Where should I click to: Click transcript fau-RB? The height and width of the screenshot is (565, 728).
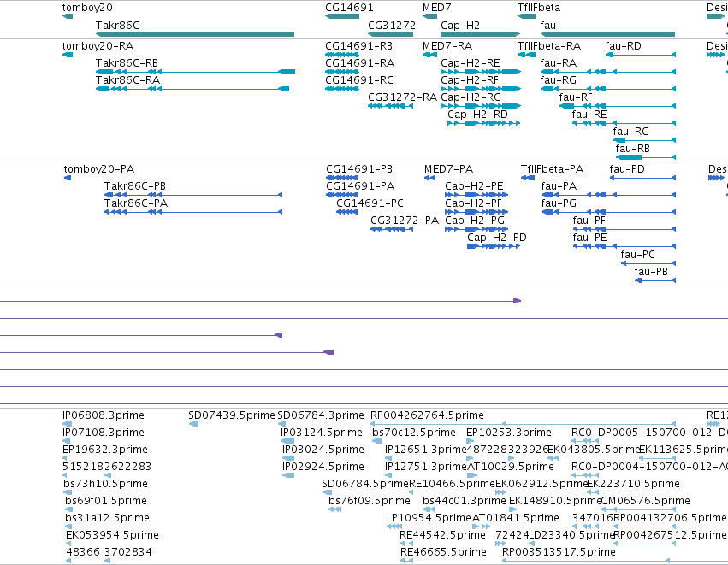coord(646,157)
